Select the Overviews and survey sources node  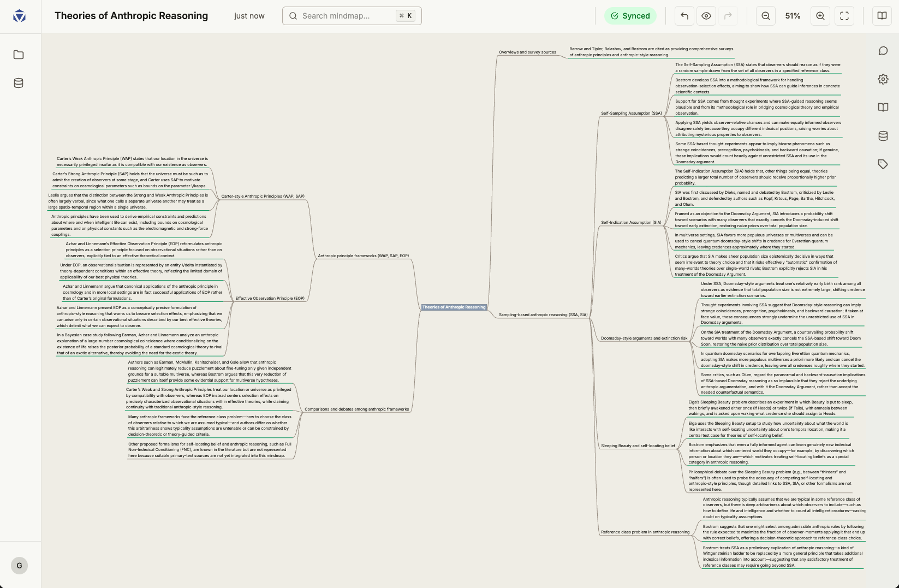tap(527, 52)
